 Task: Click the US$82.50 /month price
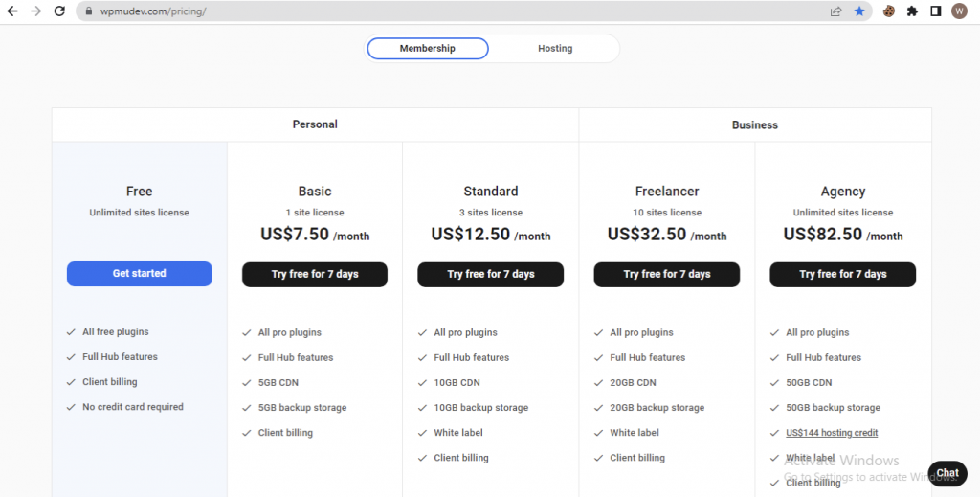point(842,235)
